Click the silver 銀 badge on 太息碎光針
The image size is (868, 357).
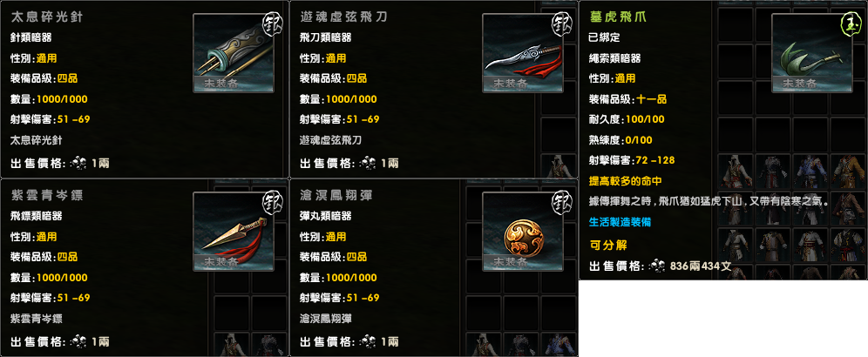(x=272, y=24)
